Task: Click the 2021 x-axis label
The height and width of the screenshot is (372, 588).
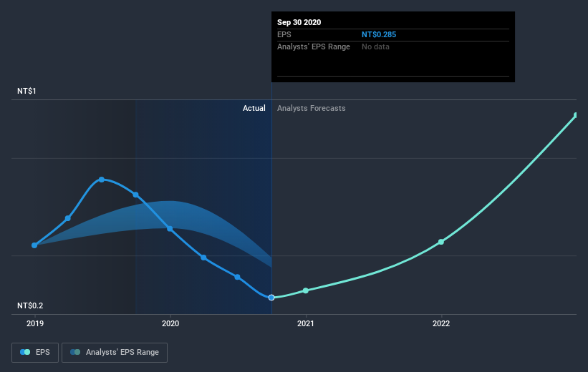Action: pyautogui.click(x=306, y=323)
